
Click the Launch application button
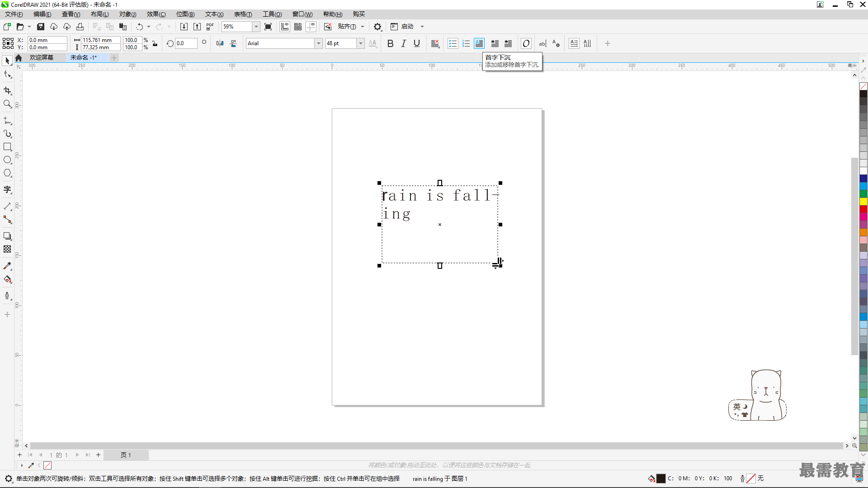click(x=403, y=27)
